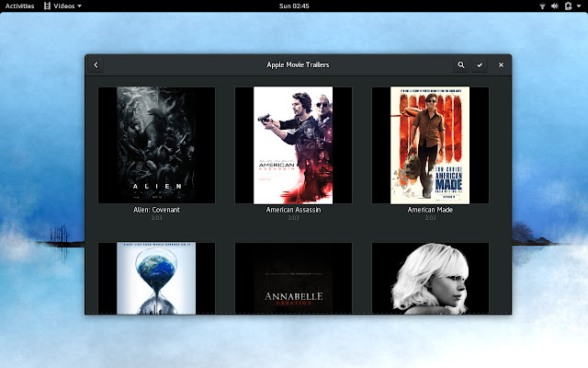Open the clock calendar showing Sun 02:45

point(294,6)
